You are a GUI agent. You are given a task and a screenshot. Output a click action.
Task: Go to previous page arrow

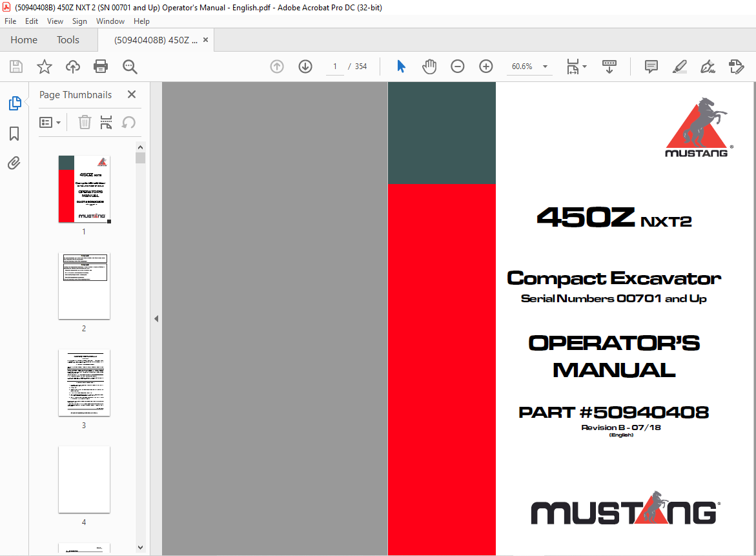click(277, 67)
